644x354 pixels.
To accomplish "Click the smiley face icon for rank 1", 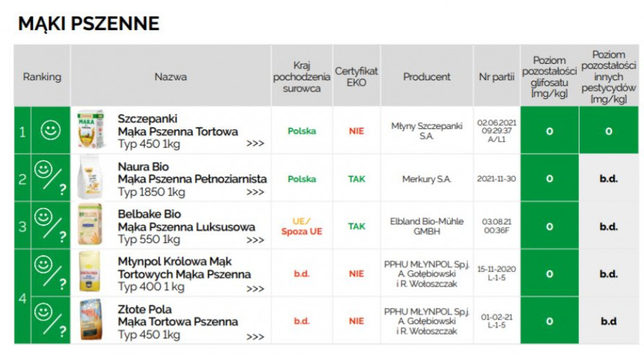I will point(51,130).
